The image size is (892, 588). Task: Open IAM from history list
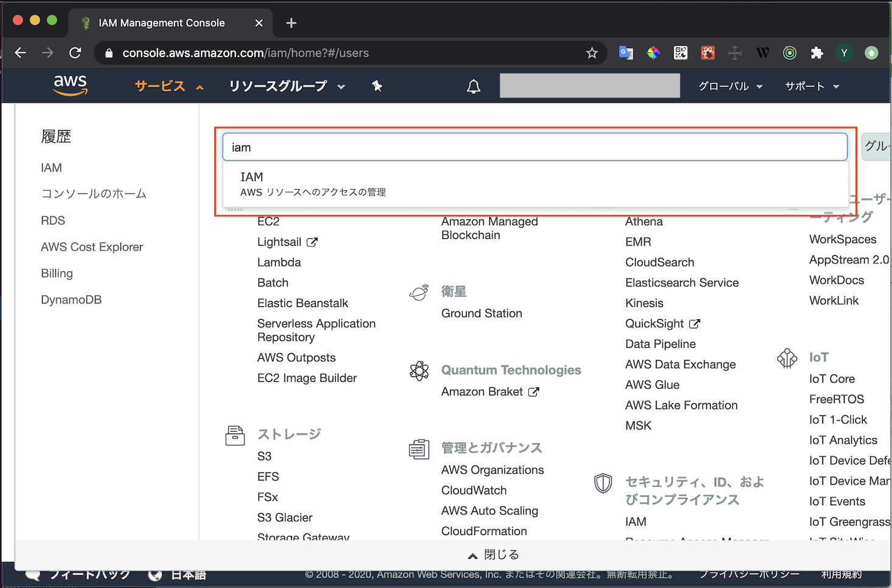51,168
